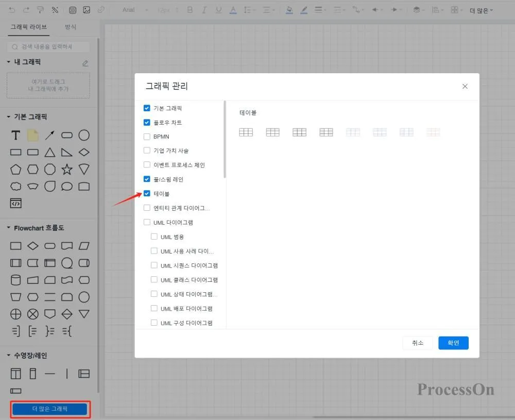The height and width of the screenshot is (420, 515).
Task: Uncheck the 기본 그래픽 checkbox
Action: pyautogui.click(x=147, y=108)
